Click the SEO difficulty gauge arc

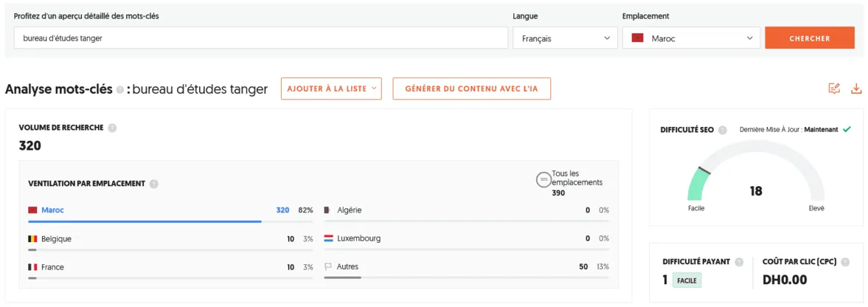click(756, 172)
